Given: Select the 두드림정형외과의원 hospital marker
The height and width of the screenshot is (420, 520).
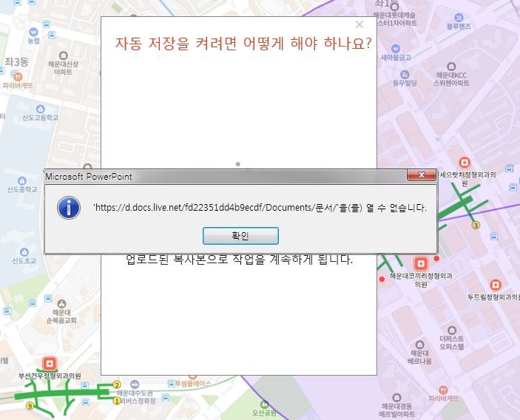Looking at the screenshot, I should [496, 285].
